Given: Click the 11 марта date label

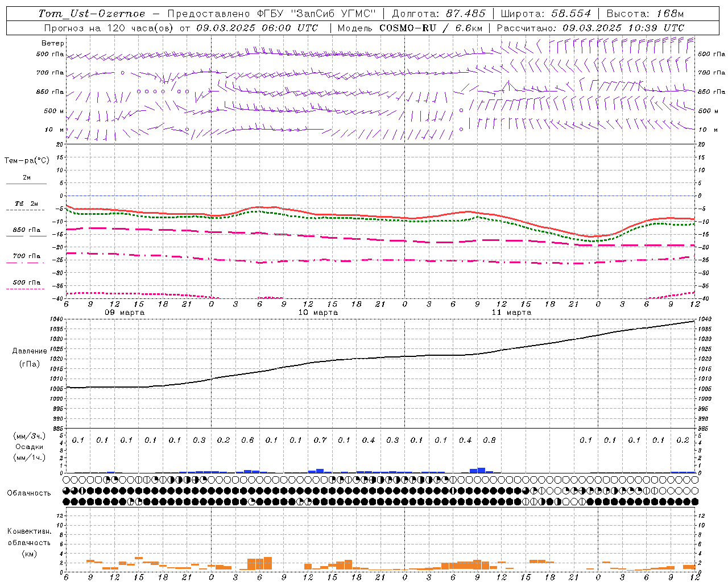Looking at the screenshot, I should coord(511,313).
